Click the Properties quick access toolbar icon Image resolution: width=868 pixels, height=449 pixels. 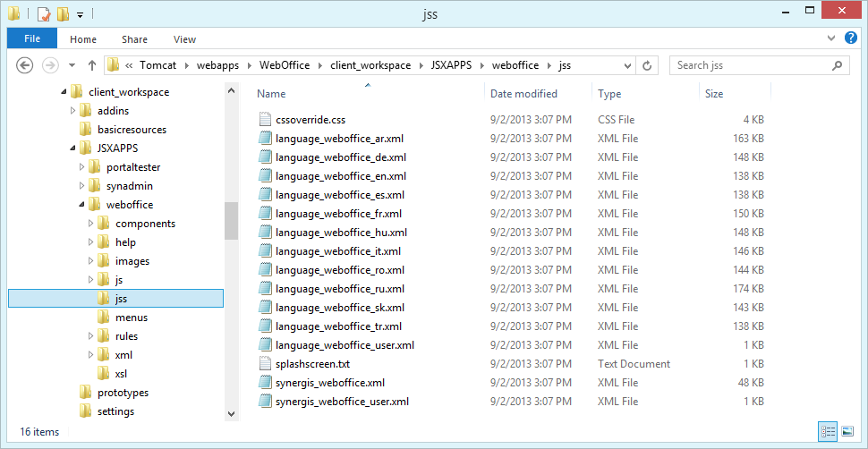[44, 13]
